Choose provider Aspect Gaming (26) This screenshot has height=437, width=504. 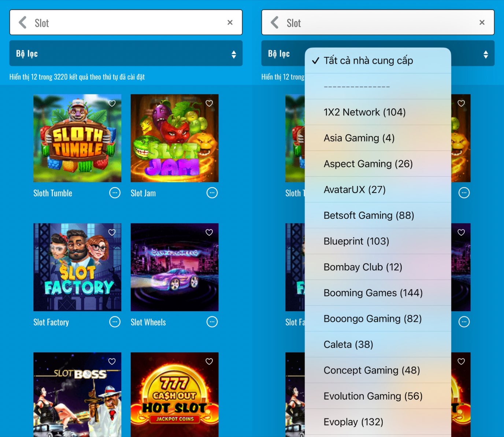click(x=378, y=164)
